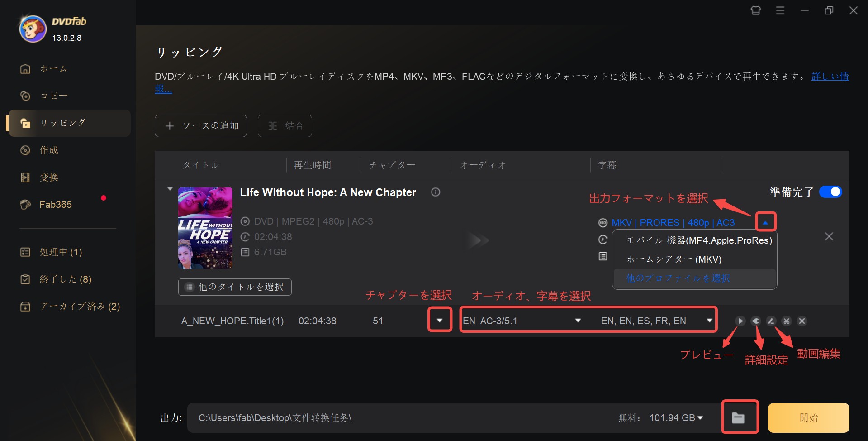Click the オーディオ column header
The width and height of the screenshot is (868, 441).
pos(483,165)
